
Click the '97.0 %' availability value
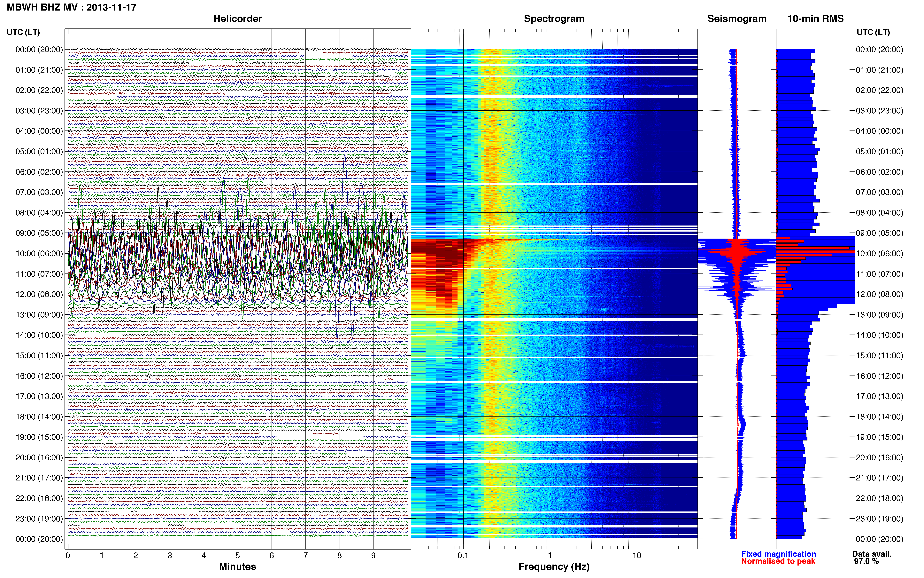[866, 561]
